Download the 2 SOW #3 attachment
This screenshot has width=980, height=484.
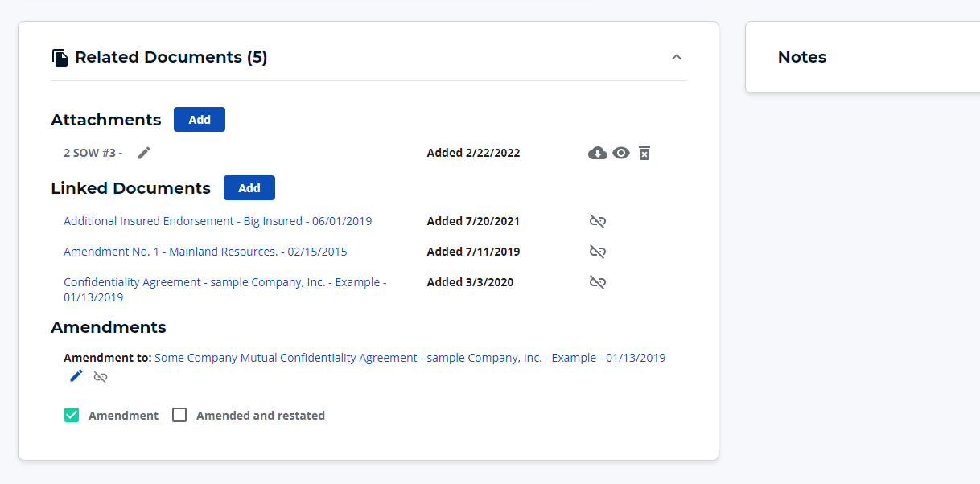[598, 153]
